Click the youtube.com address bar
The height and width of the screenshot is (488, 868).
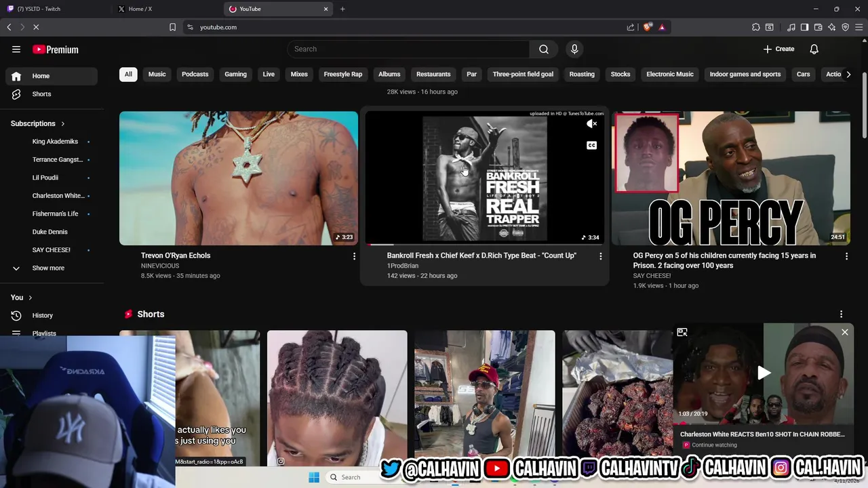click(407, 27)
